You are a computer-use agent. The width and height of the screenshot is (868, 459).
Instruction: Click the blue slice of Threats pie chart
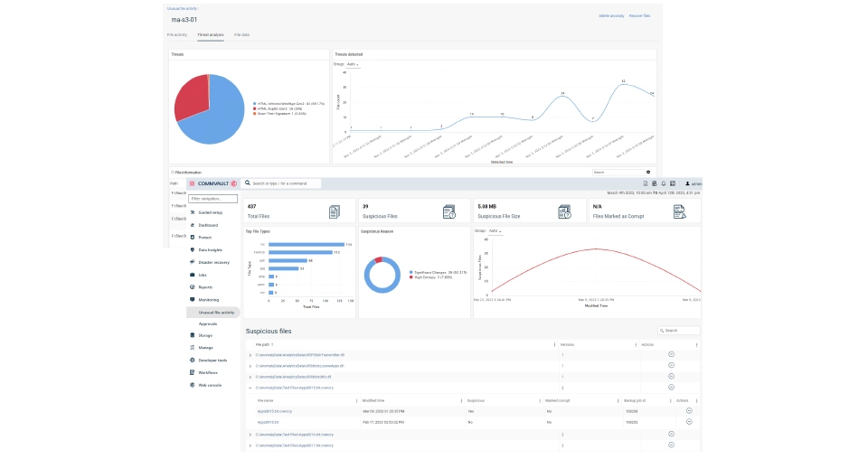(x=217, y=113)
